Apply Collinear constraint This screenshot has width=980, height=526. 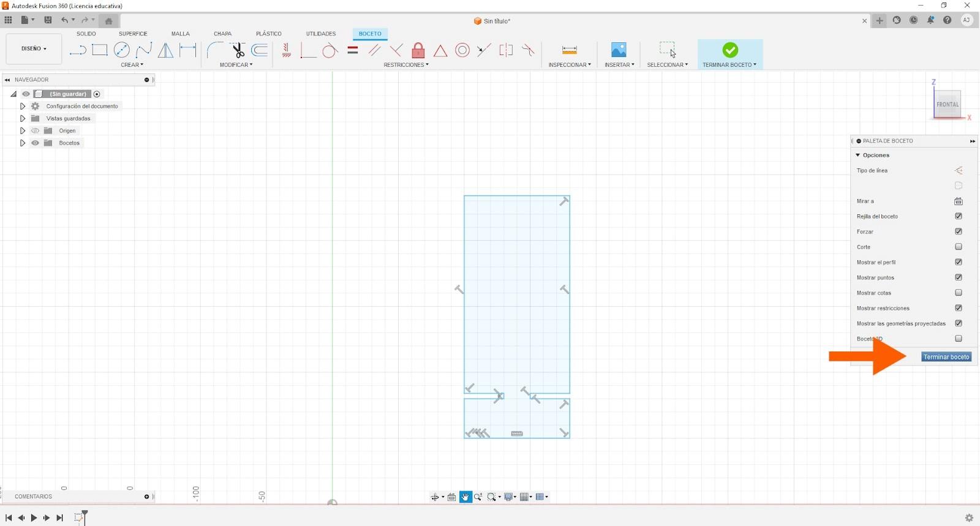click(x=484, y=50)
